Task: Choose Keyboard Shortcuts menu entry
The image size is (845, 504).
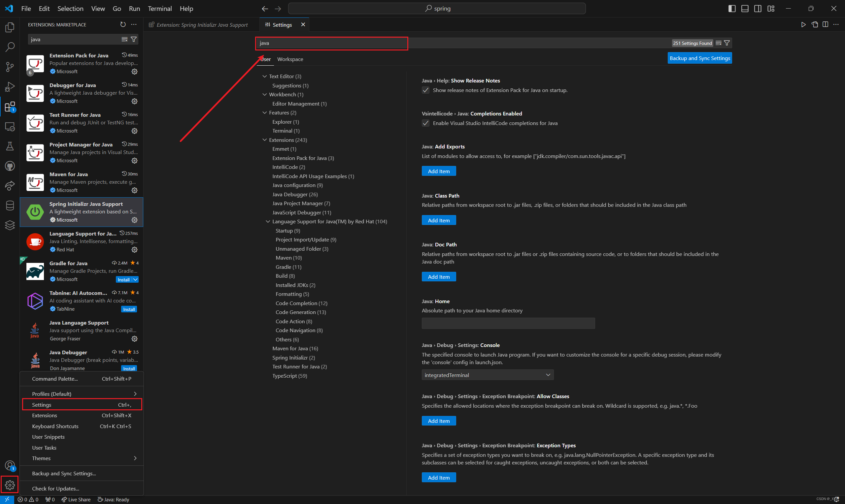Action: pyautogui.click(x=82, y=426)
